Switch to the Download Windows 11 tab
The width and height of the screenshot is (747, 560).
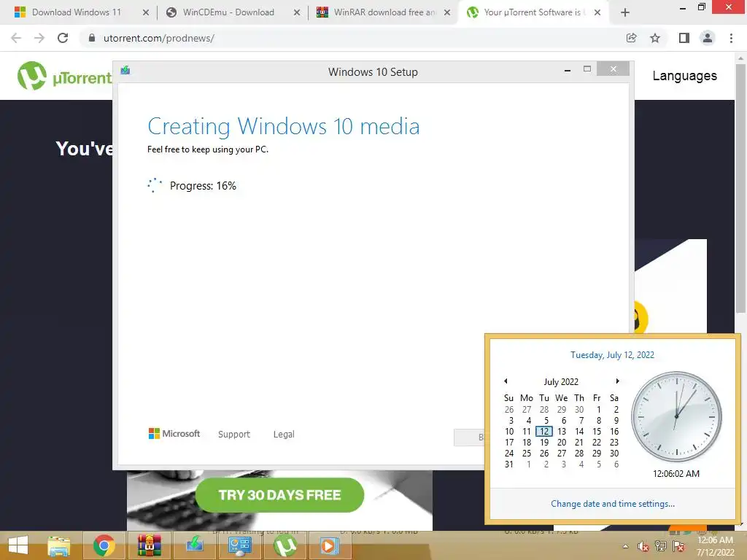pyautogui.click(x=76, y=12)
